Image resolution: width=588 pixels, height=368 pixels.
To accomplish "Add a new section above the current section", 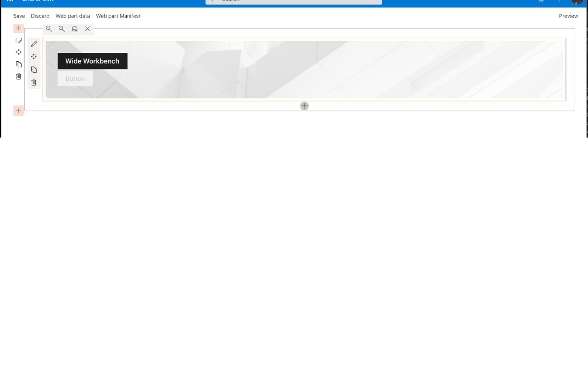I will pyautogui.click(x=18, y=29).
